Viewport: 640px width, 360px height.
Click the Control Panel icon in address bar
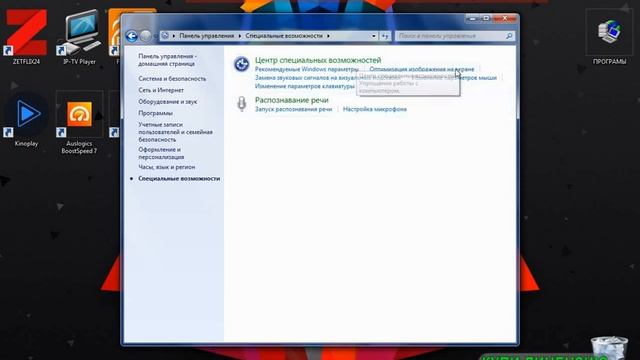tap(165, 36)
